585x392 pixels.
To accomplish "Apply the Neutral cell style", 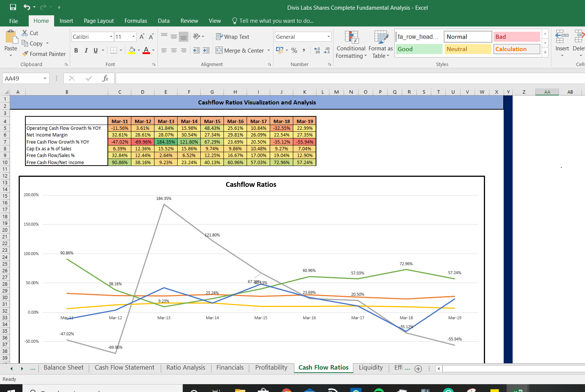I will coord(468,49).
